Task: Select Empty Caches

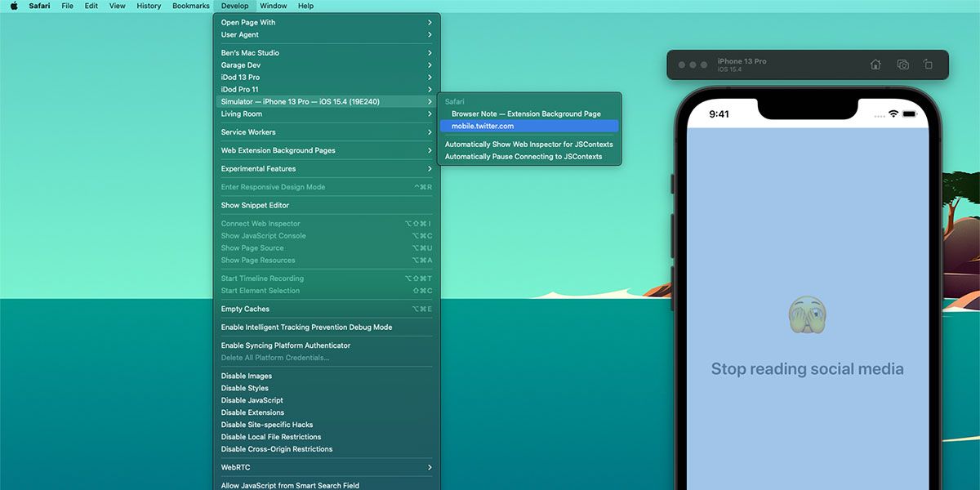Action: coord(327,309)
